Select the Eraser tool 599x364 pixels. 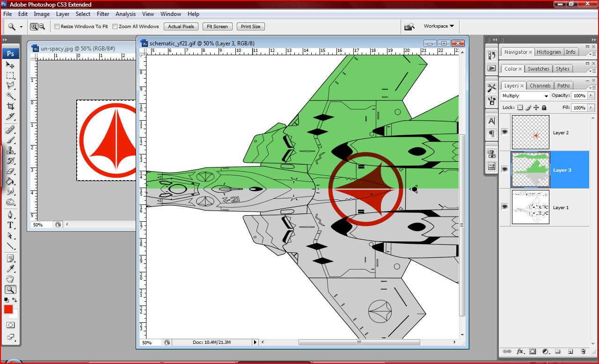[x=10, y=171]
